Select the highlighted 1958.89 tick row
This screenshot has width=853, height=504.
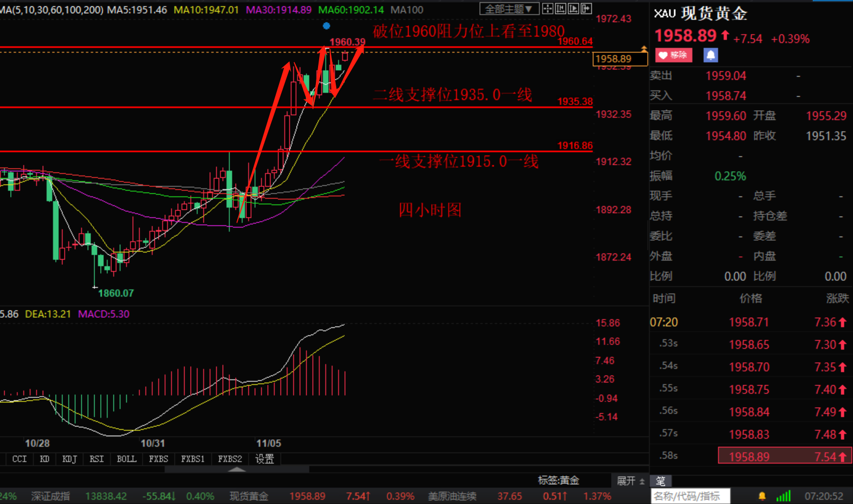point(784,456)
